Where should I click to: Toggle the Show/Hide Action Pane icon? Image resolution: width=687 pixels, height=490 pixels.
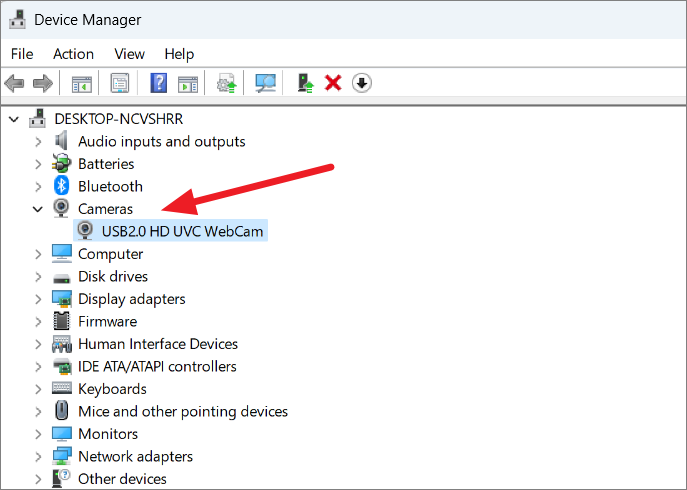[x=188, y=83]
